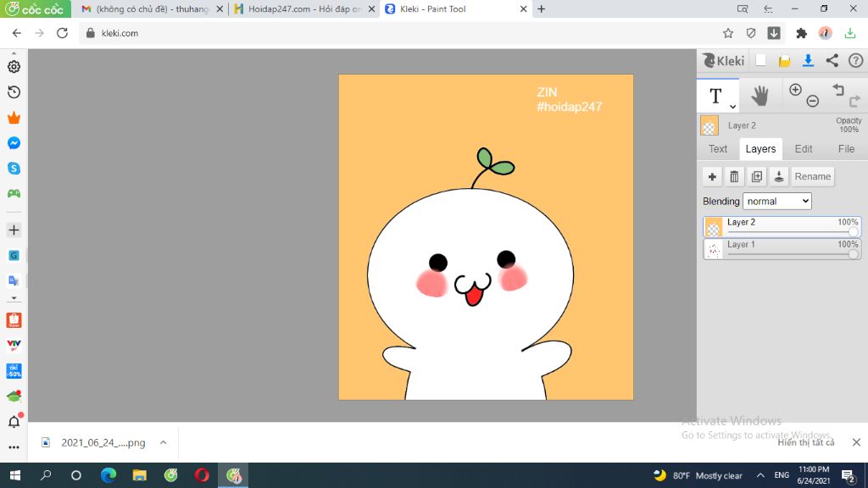Adjust Layer 2 opacity slider handle
The image size is (868, 488).
coord(854,232)
